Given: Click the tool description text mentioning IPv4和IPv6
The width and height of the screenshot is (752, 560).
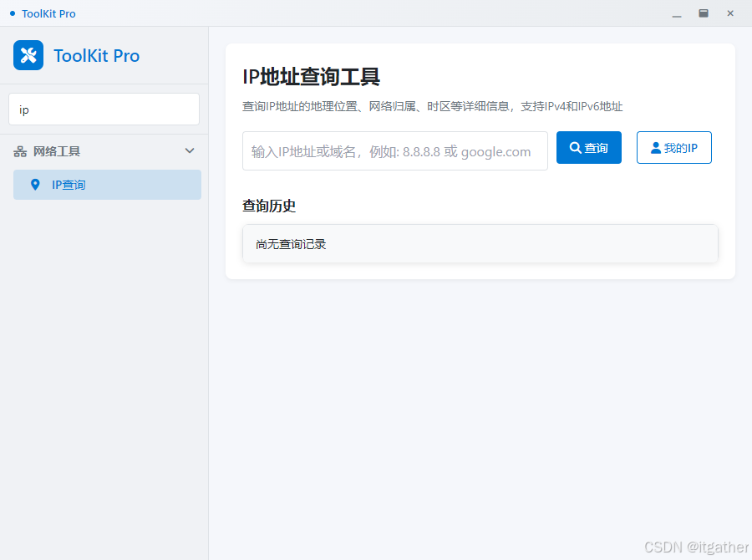Looking at the screenshot, I should pos(433,106).
